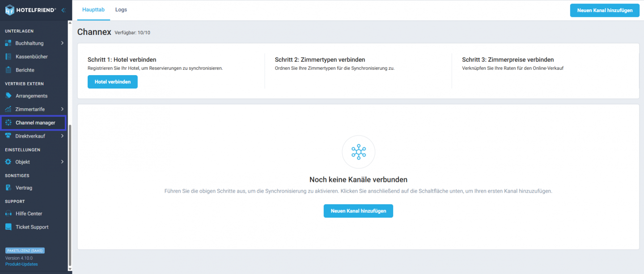Expand the Buchhaltung submenu arrow

62,43
